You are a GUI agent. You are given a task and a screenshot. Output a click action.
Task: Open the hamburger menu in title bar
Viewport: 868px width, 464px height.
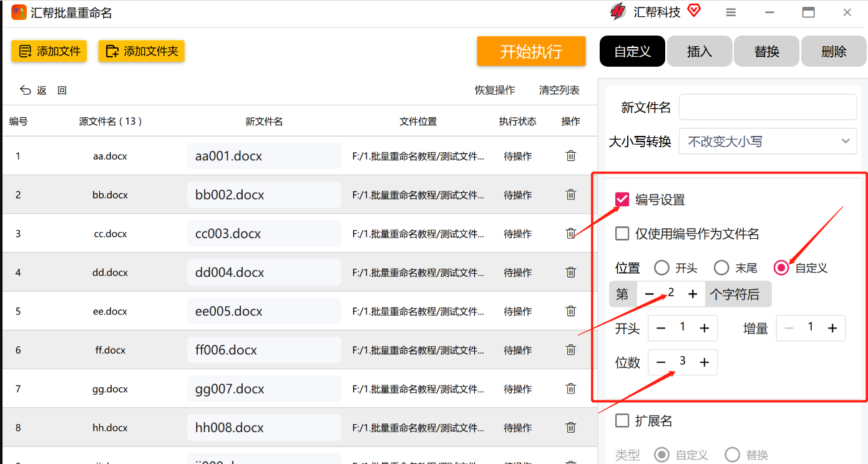(731, 12)
